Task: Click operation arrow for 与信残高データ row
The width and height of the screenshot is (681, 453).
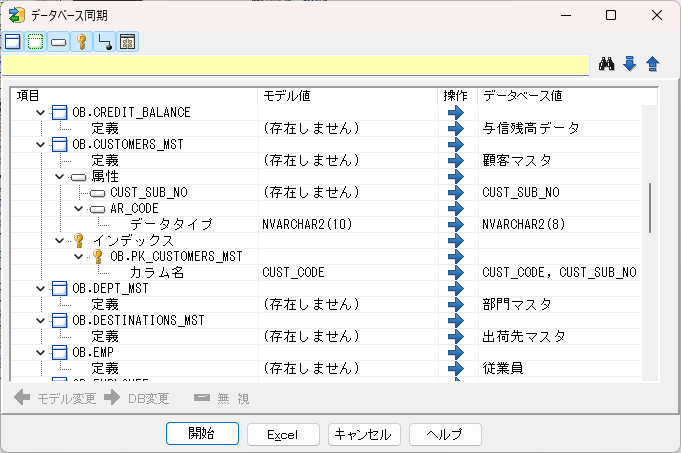Action: click(x=456, y=129)
